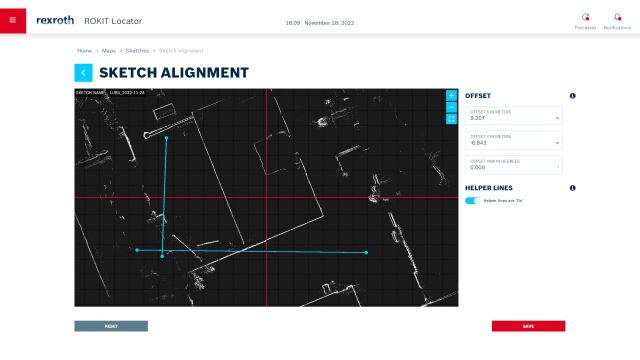The height and width of the screenshot is (360, 640).
Task: Click the Offset X in meters field
Action: pyautogui.click(x=513, y=116)
